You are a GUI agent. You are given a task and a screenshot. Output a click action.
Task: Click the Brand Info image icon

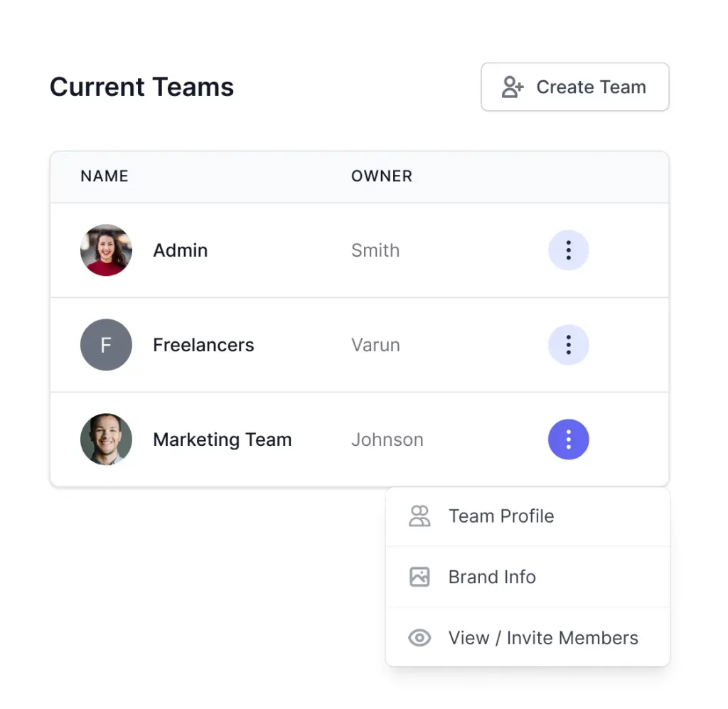[x=419, y=577]
